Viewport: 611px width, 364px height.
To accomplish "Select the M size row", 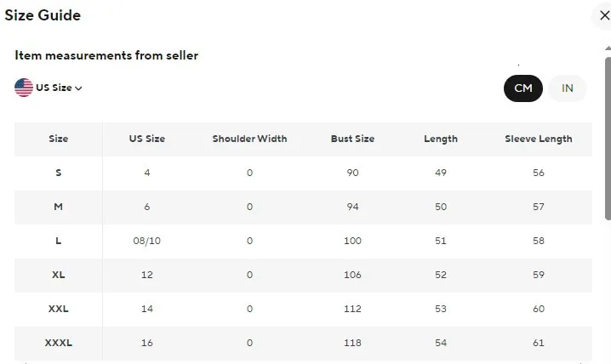I will tap(59, 207).
